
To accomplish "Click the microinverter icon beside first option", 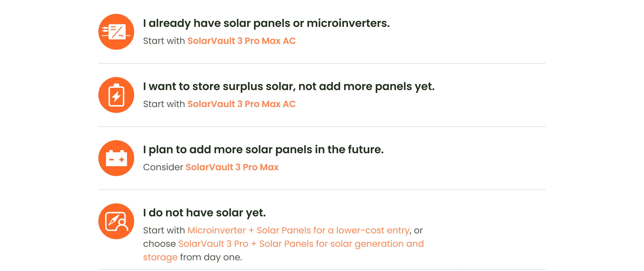I will [116, 32].
